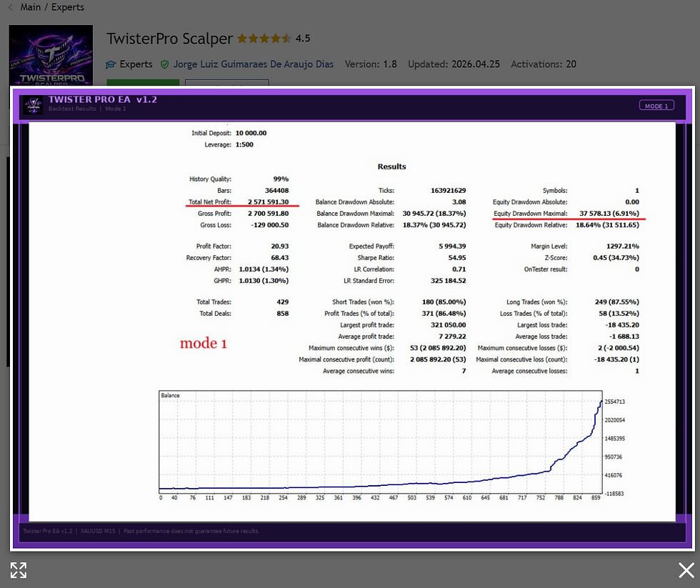Click the Largest profit trade value 321 050.00
The width and height of the screenshot is (700, 588).
[x=449, y=326]
